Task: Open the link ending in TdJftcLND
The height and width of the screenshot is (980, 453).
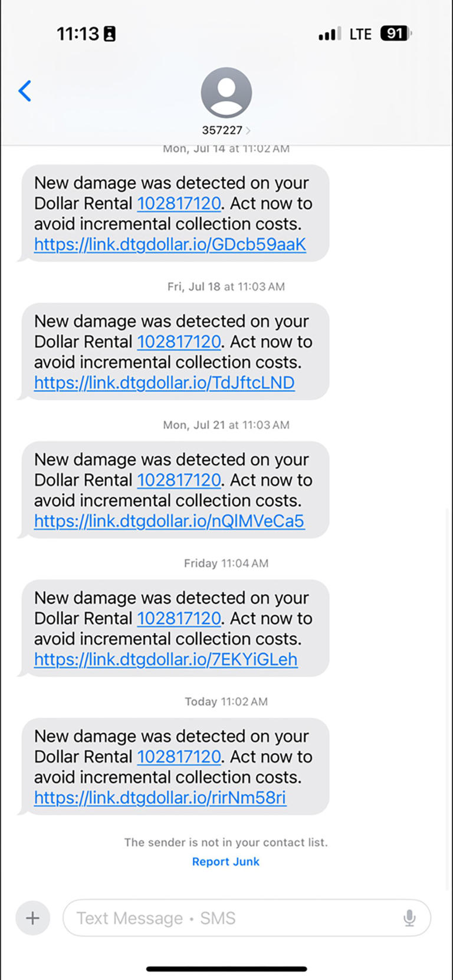Action: tap(164, 383)
